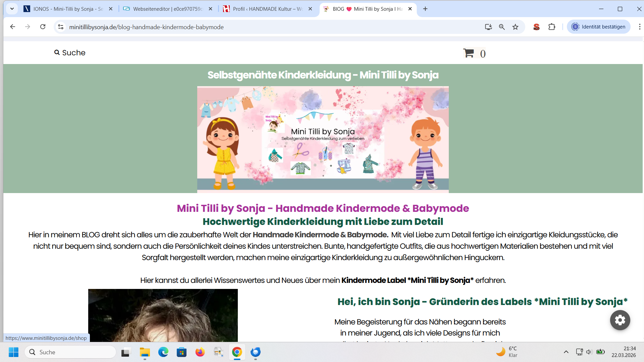Viewport: 644px width, 362px height.
Task: Click the browser back arrow
Action: pos(12,27)
